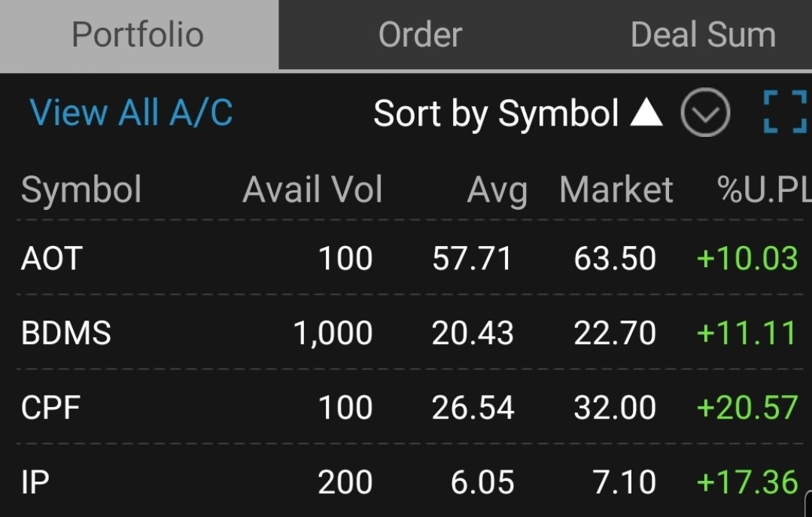The height and width of the screenshot is (517, 812).
Task: Select the Portfolio tab
Action: (138, 35)
